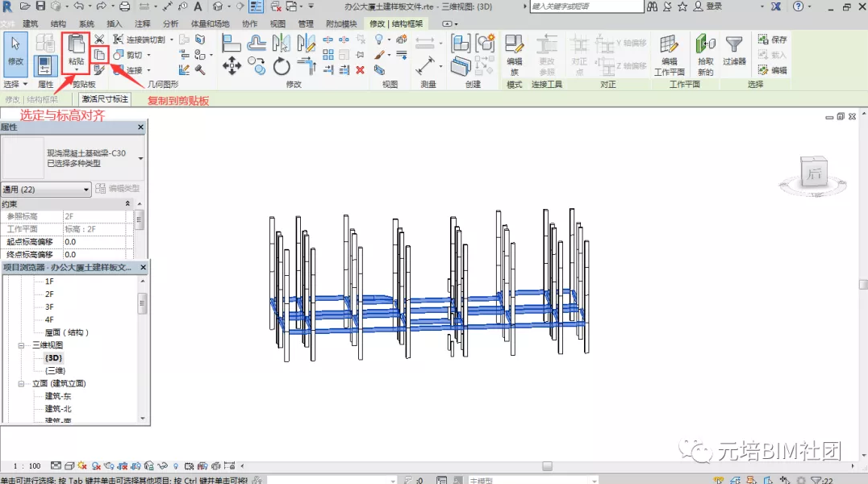Open the 通用 (22) filter dropdown

pyautogui.click(x=86, y=190)
